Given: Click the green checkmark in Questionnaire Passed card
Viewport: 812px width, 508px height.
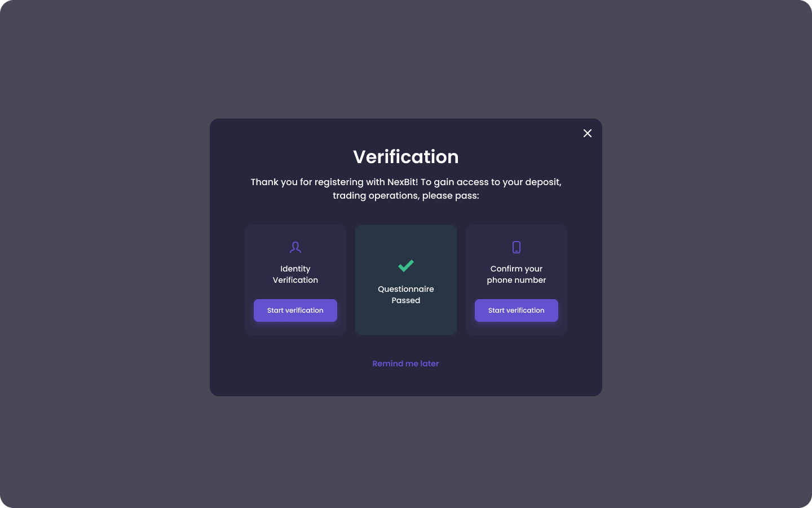Looking at the screenshot, I should pyautogui.click(x=406, y=265).
